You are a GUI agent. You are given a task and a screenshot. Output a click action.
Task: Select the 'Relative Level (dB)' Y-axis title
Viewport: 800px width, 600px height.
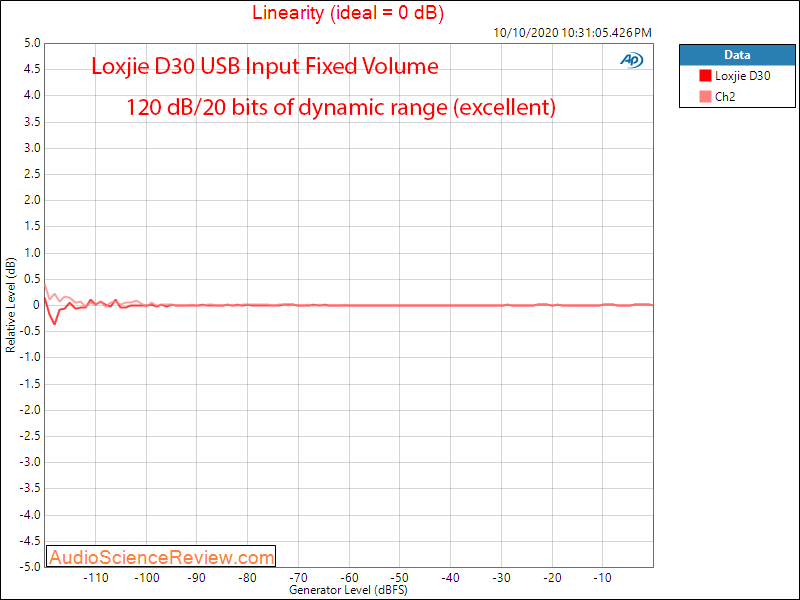(x=10, y=305)
